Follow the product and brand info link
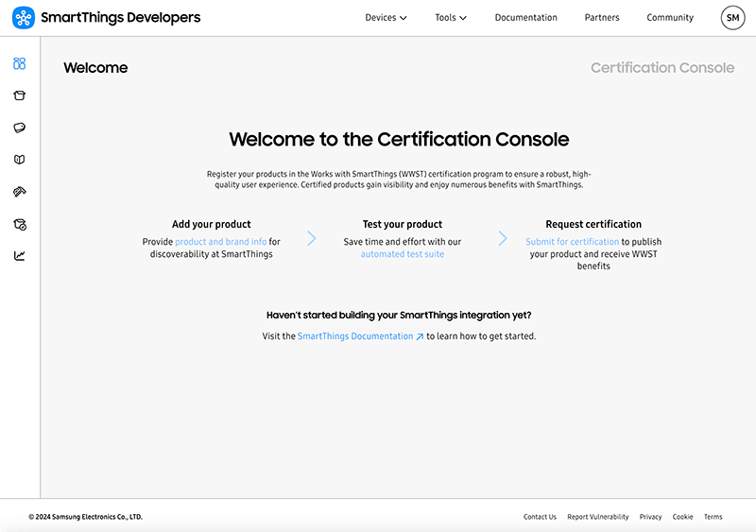Image resolution: width=756 pixels, height=532 pixels. tap(221, 242)
